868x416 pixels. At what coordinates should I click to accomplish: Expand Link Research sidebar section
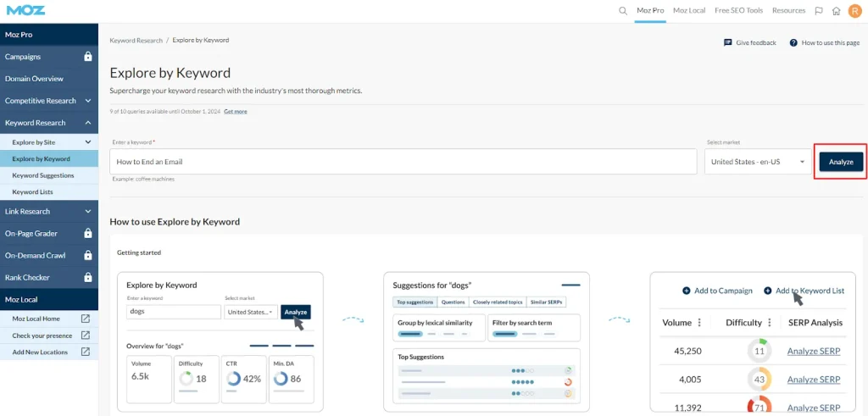point(88,211)
